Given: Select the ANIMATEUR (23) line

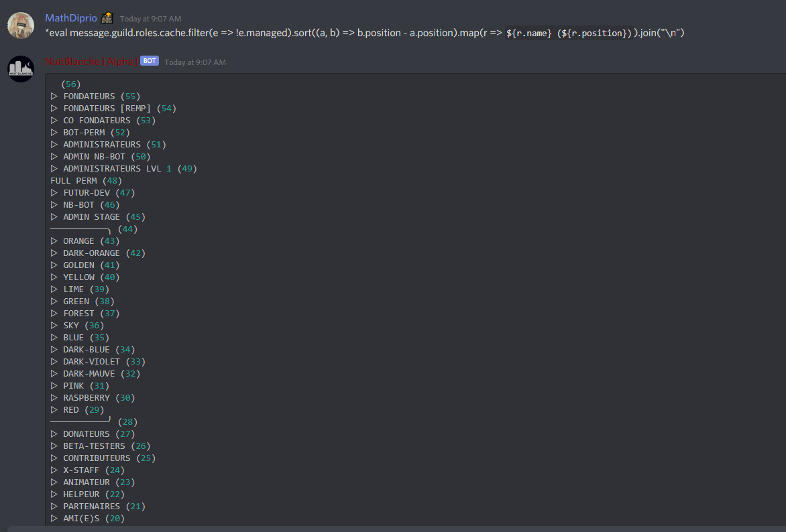Looking at the screenshot, I should coord(93,482).
